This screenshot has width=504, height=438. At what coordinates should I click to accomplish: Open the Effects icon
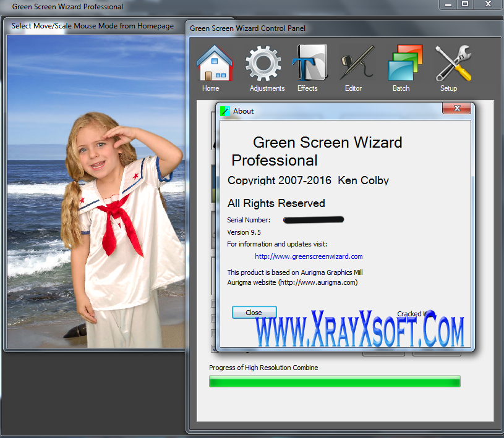click(x=310, y=62)
